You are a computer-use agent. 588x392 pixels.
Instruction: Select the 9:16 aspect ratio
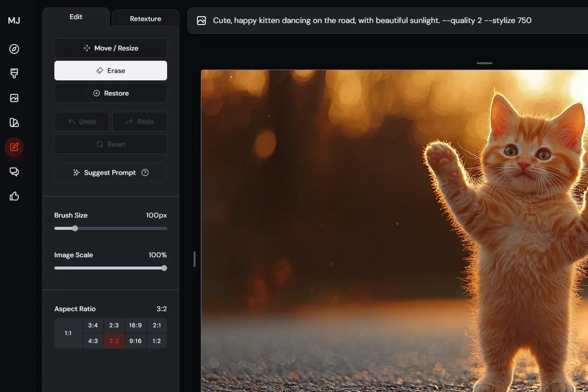[x=136, y=341]
